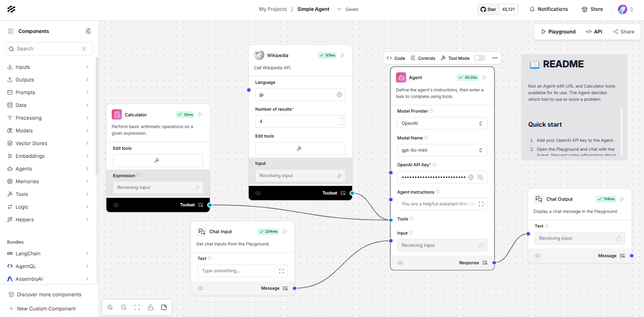Click the lock canvas icon

[x=150, y=308]
